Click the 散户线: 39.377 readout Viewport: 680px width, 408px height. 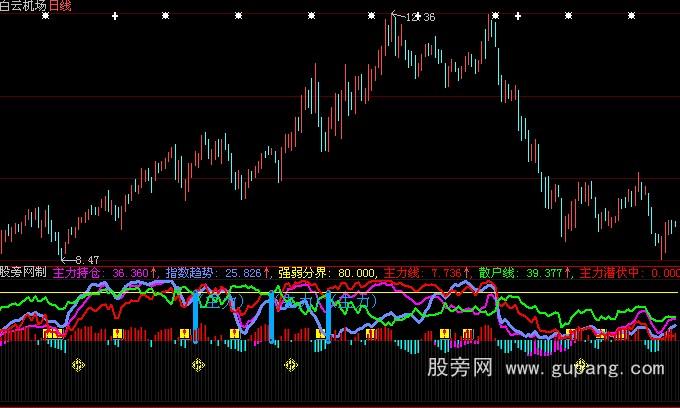pos(524,273)
